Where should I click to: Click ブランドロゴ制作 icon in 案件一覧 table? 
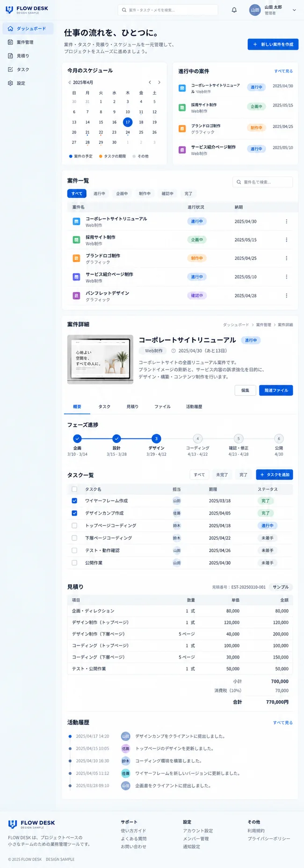point(76,258)
